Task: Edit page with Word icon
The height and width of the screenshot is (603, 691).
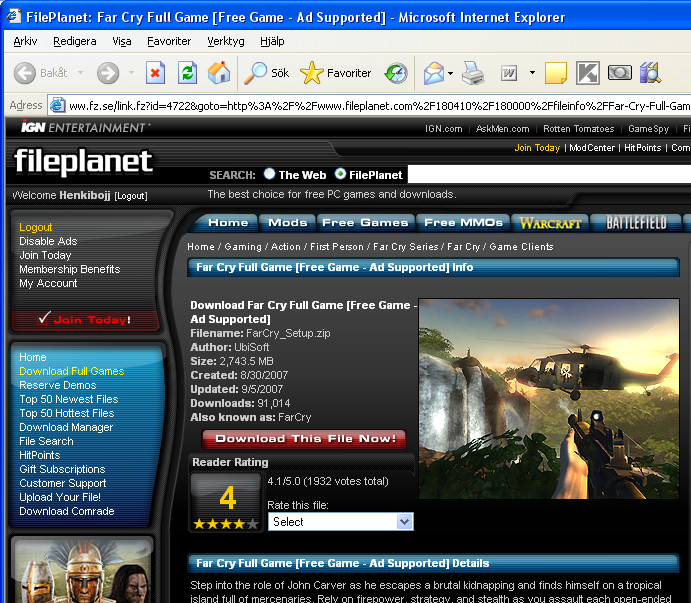Action: pyautogui.click(x=509, y=73)
